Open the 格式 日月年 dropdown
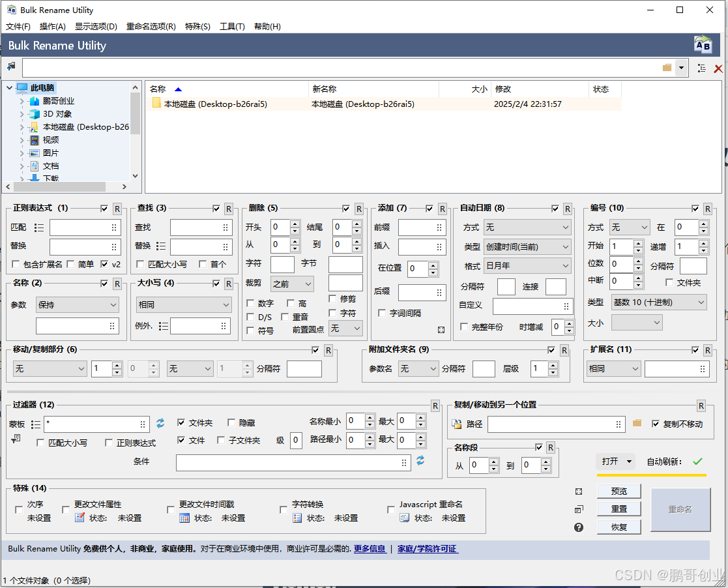728x588 pixels. (527, 266)
